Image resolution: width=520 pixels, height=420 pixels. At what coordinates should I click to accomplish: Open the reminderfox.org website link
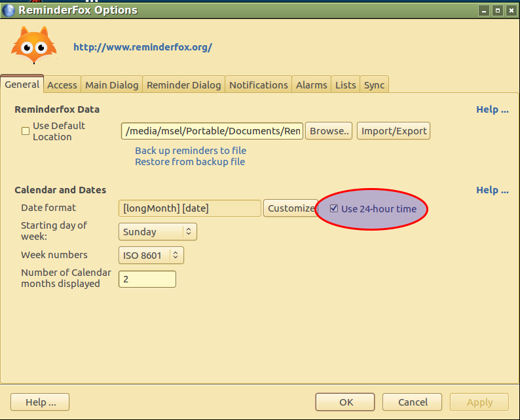[143, 47]
